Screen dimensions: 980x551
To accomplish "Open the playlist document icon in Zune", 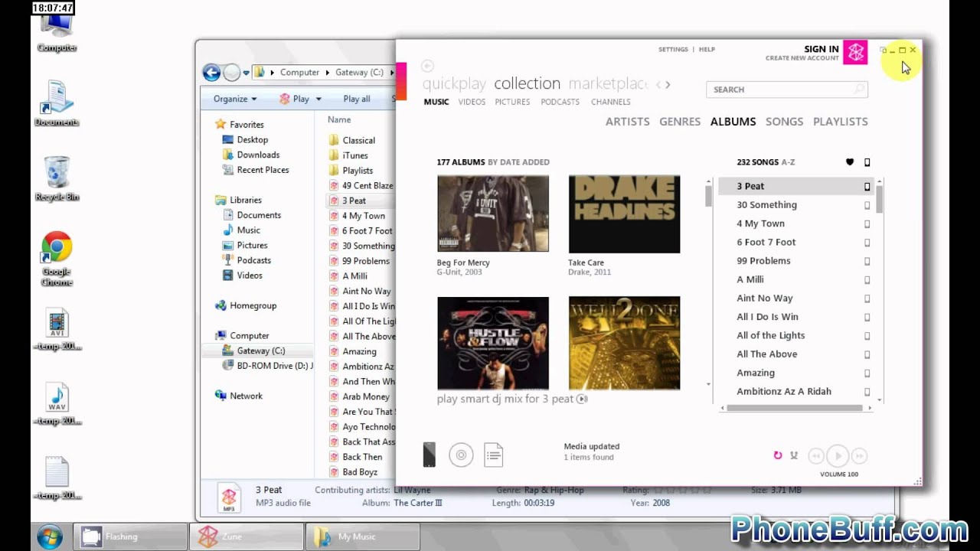I will pyautogui.click(x=493, y=455).
